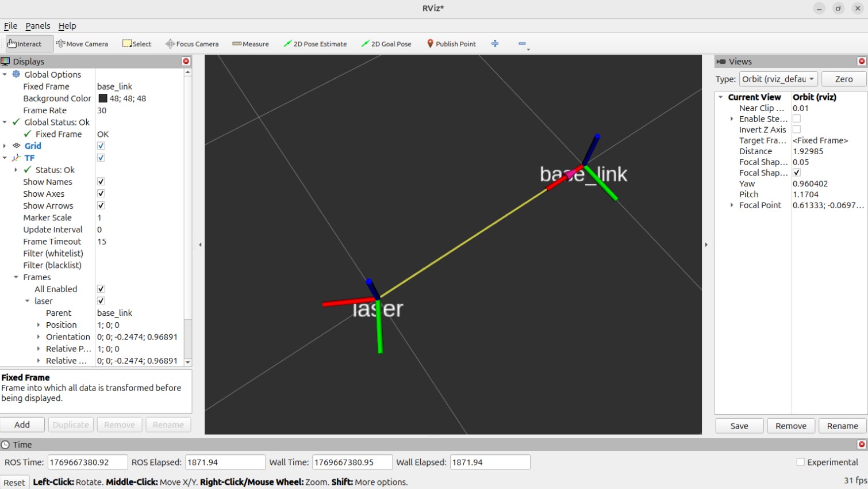Click inside the ROS Time field

pyautogui.click(x=87, y=462)
